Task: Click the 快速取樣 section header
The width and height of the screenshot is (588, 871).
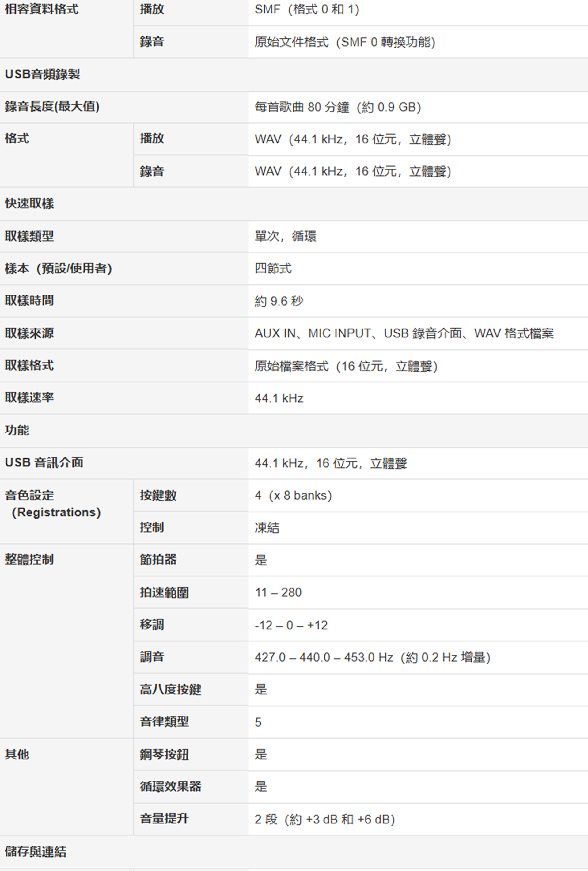Action: [x=29, y=203]
